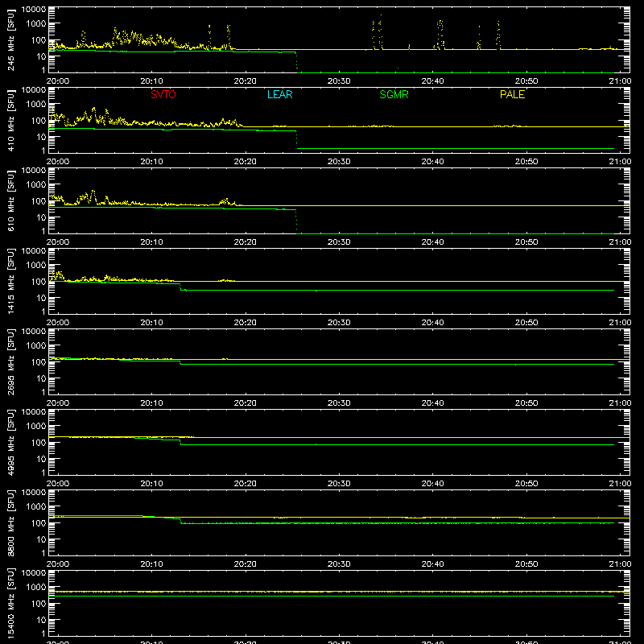Click 20:10 time label under 2695 MHz plot
This screenshot has height=644, width=644.
tap(151, 403)
